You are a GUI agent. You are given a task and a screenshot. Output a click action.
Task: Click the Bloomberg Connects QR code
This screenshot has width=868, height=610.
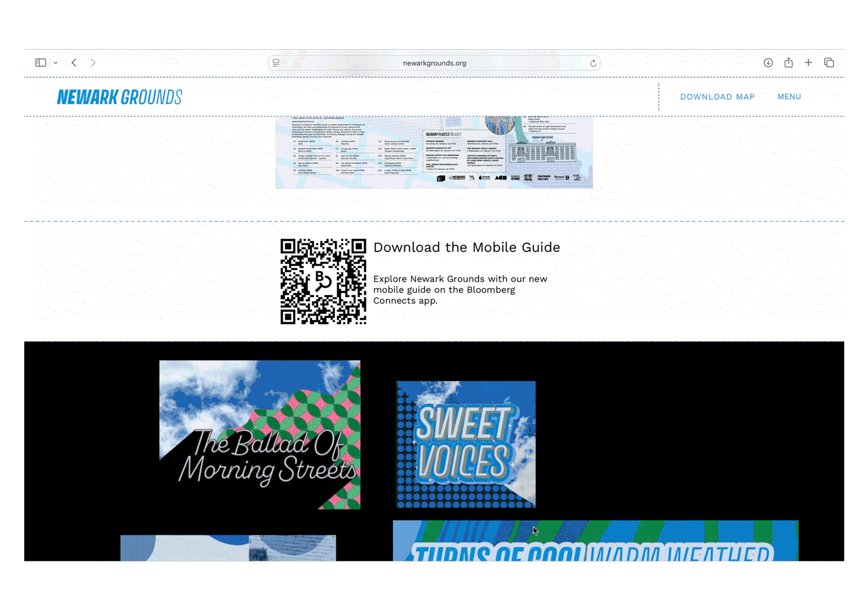click(x=323, y=281)
